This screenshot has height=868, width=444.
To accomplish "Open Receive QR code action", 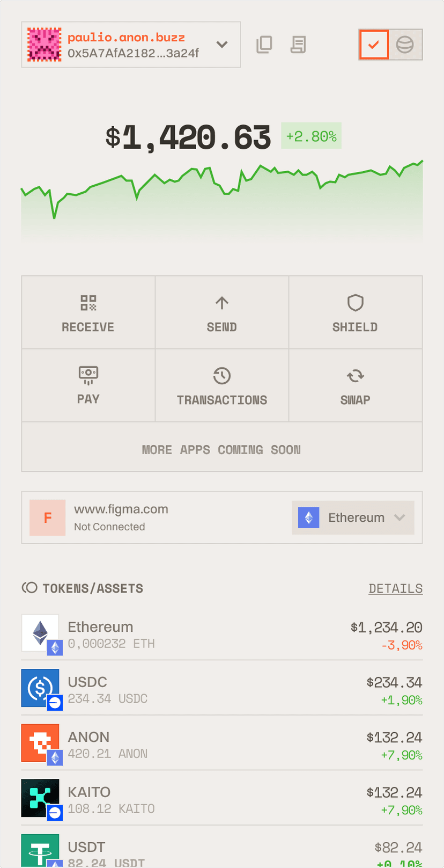I will (x=88, y=312).
